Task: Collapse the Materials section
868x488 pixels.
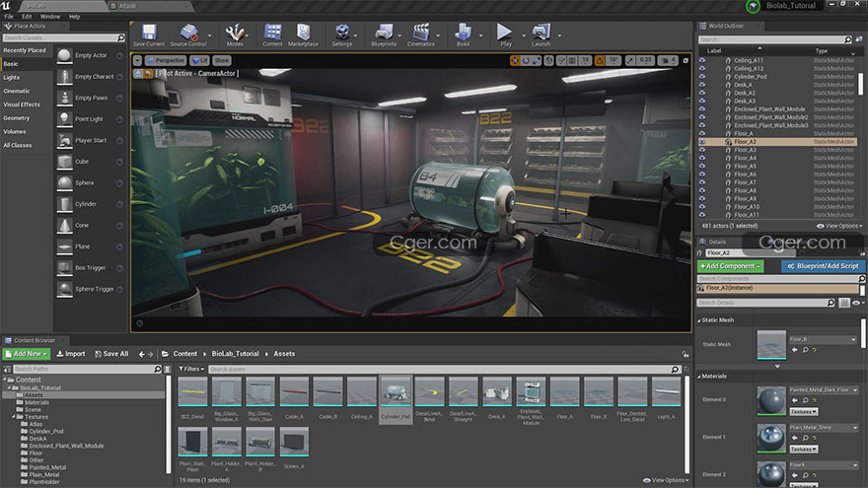Action: point(699,377)
